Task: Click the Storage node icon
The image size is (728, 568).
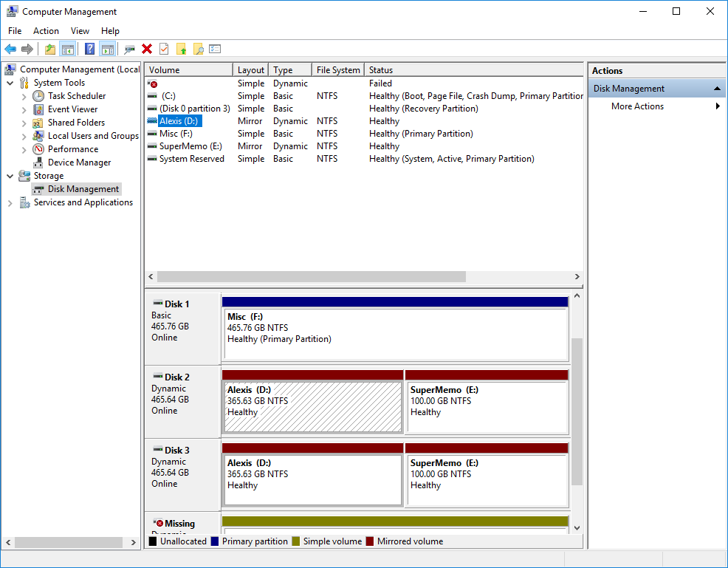Action: [x=24, y=176]
